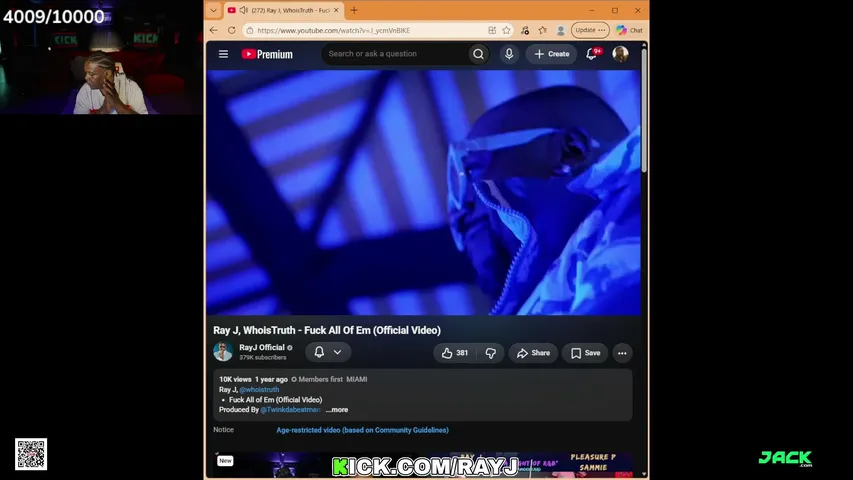Click the 10K views 1 year ago text
The height and width of the screenshot is (480, 853).
pyautogui.click(x=254, y=379)
